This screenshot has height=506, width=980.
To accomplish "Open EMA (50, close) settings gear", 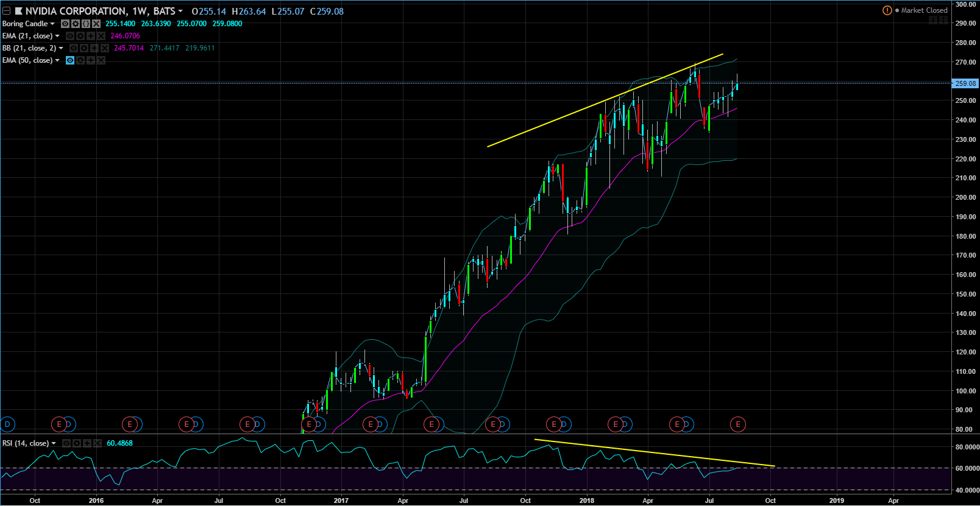I will click(x=80, y=60).
